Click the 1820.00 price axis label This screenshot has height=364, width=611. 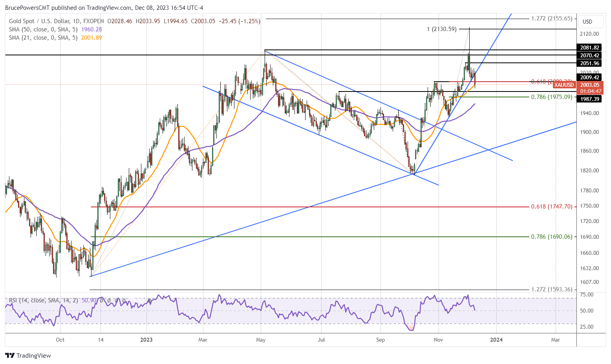[589, 171]
